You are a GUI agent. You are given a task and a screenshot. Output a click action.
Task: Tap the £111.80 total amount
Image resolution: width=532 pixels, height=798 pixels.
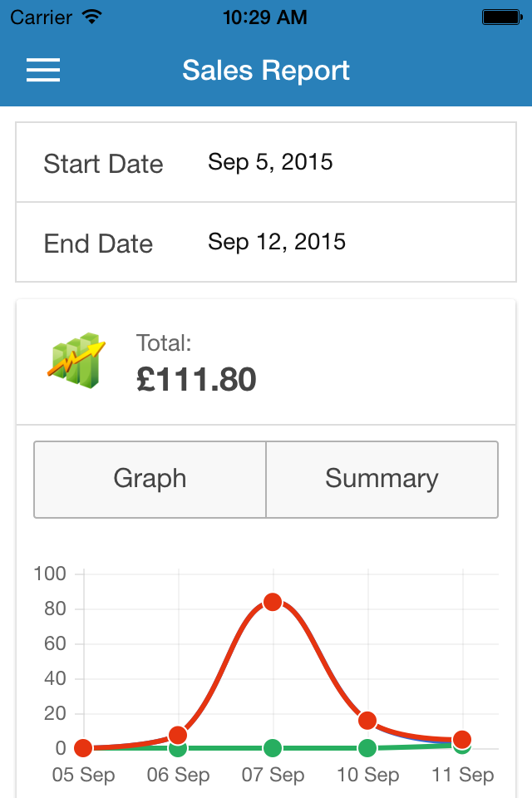click(x=196, y=380)
